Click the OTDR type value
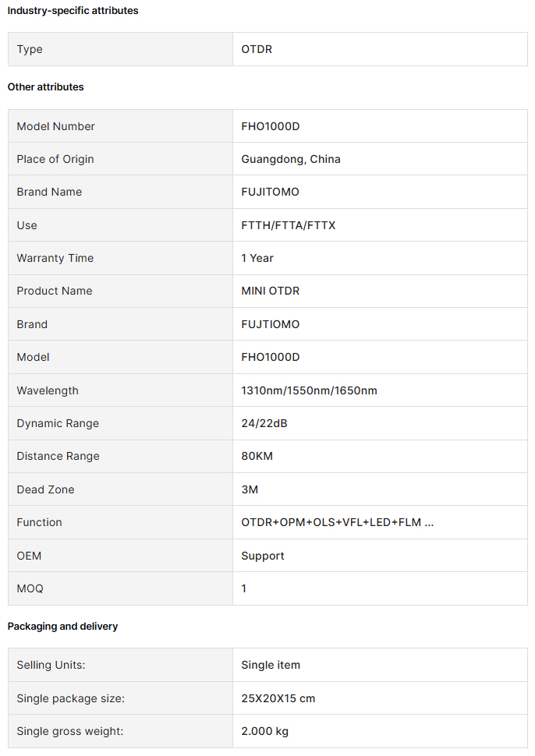This screenshot has width=535, height=756. pyautogui.click(x=257, y=49)
